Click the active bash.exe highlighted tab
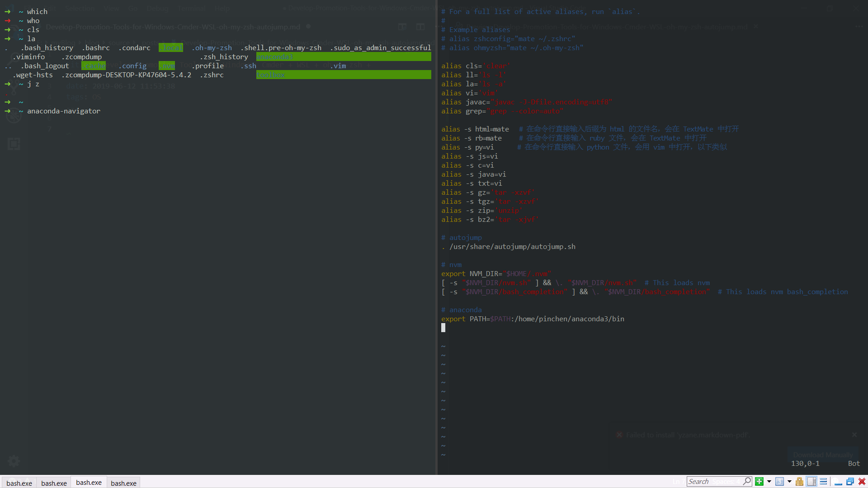Viewport: 868px width, 488px height. [x=88, y=483]
